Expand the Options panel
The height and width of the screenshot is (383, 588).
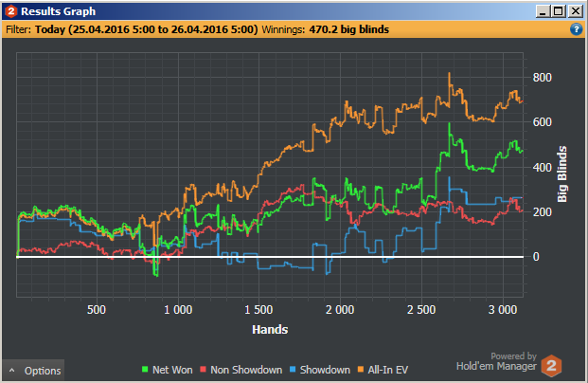(33, 371)
